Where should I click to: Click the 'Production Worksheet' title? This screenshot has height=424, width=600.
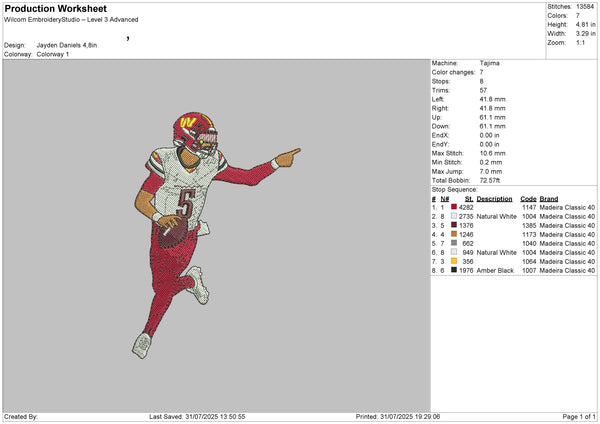click(55, 8)
